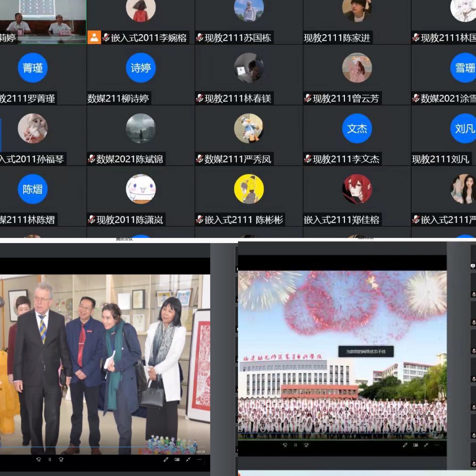The image size is (476, 476).
Task: Click pencil edit icon in left video player
Action: tap(166, 460)
